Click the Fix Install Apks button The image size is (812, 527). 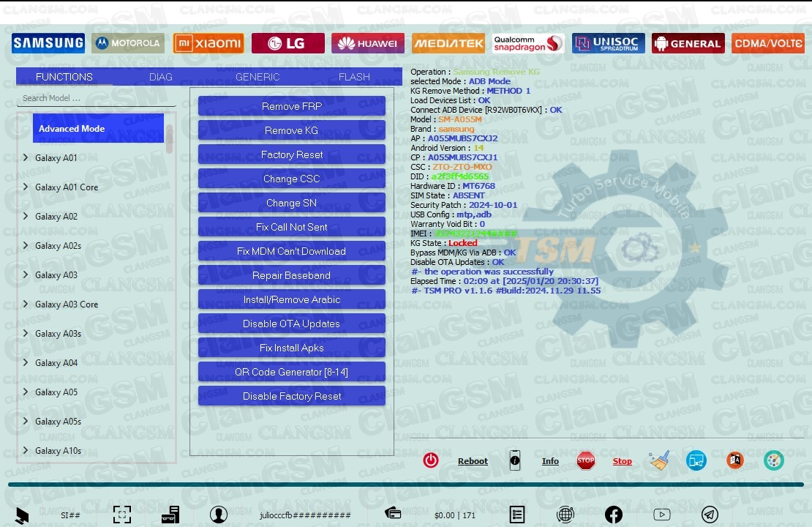[292, 348]
